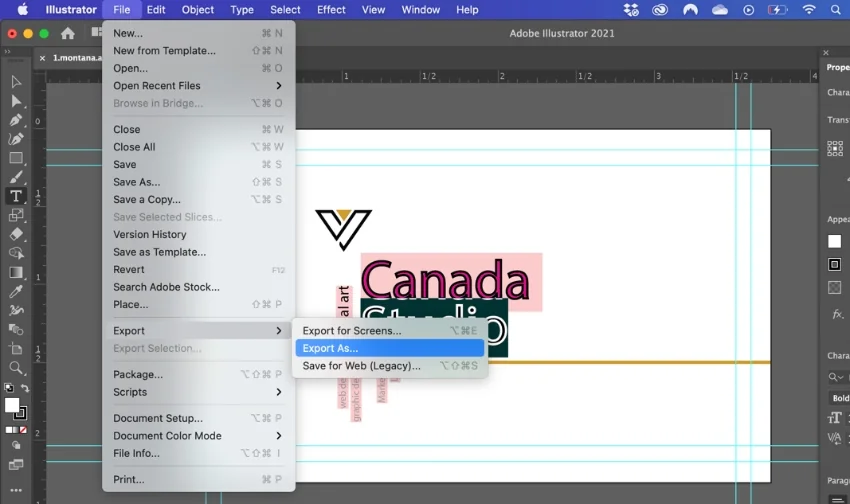Open the Object menu

(198, 10)
